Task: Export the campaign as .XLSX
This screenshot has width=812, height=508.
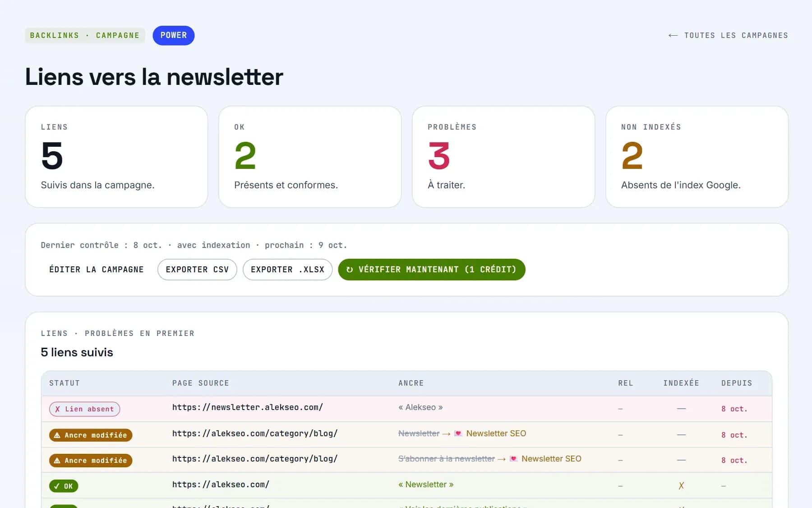Action: tap(287, 270)
